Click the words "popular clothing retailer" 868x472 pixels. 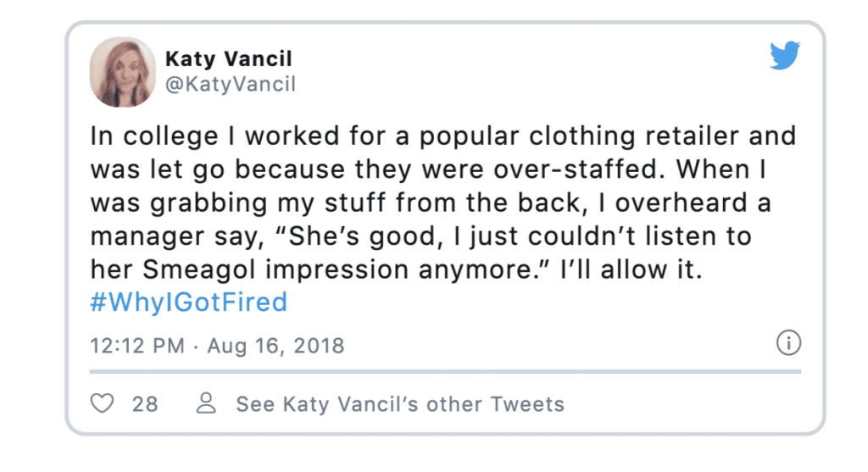(x=579, y=136)
